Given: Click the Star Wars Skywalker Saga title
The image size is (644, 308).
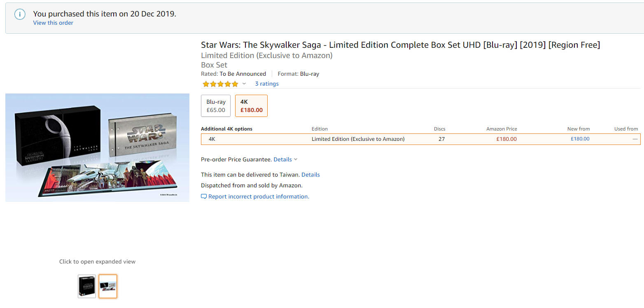Looking at the screenshot, I should coord(400,45).
